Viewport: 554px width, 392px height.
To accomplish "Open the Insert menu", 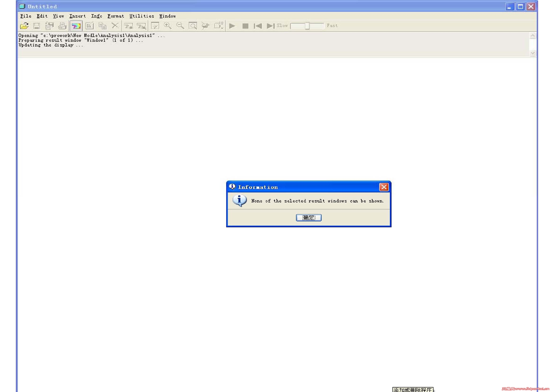I will pos(77,16).
